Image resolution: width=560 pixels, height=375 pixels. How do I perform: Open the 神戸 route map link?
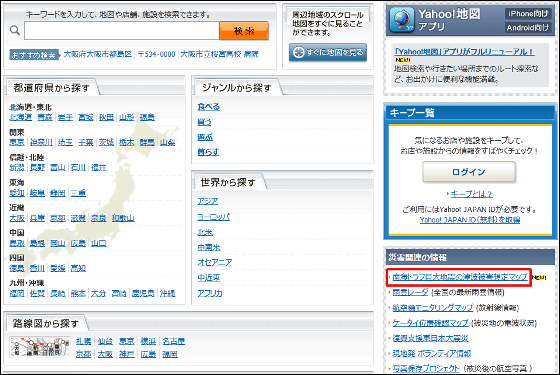pos(127,354)
